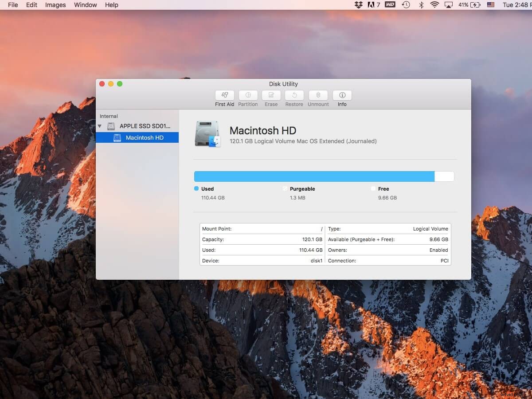Image resolution: width=532 pixels, height=399 pixels.
Task: Click the APPLE SSD drive icon in sidebar
Action: (111, 126)
